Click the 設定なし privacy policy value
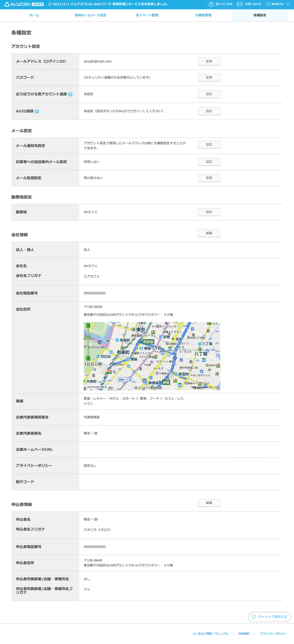 (90, 466)
